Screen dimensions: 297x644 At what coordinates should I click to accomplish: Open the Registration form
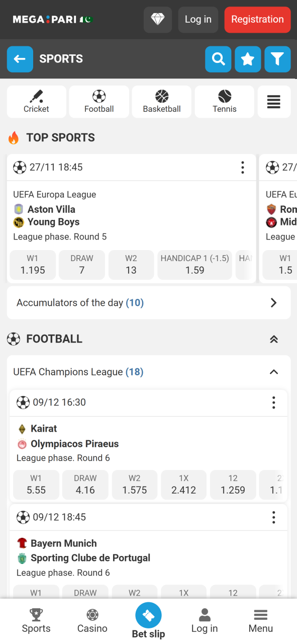[x=257, y=20]
